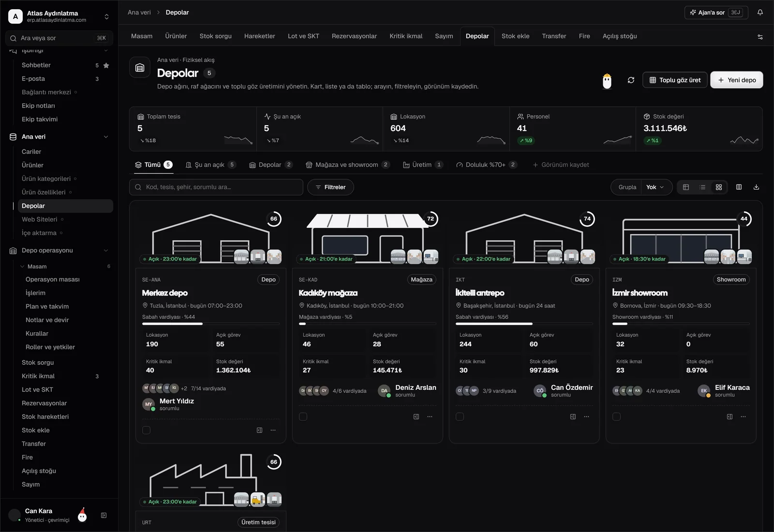Image resolution: width=774 pixels, height=532 pixels.
Task: Select the card grid view icon
Action: [719, 187]
